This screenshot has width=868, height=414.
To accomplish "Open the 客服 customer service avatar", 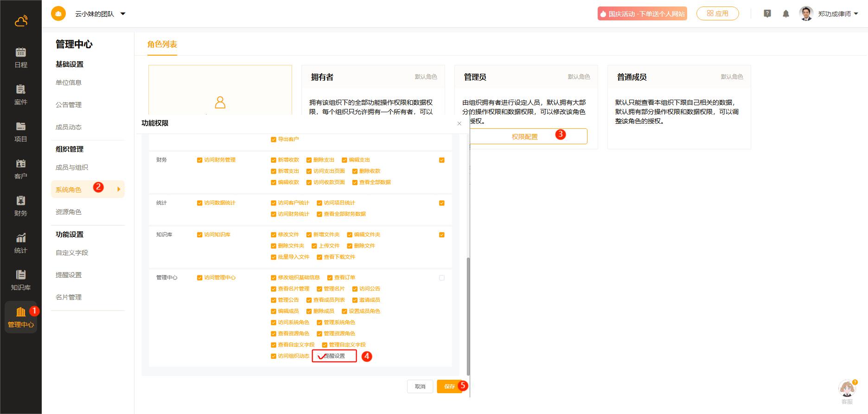I will 847,389.
